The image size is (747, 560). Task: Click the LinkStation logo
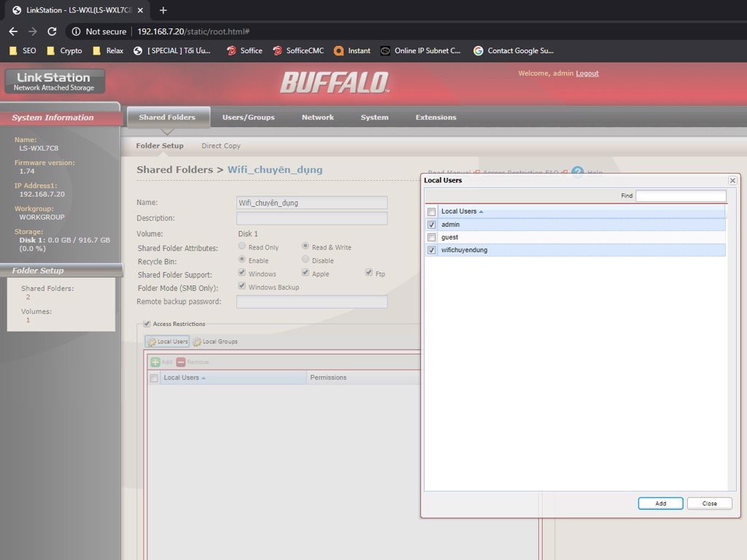(54, 81)
